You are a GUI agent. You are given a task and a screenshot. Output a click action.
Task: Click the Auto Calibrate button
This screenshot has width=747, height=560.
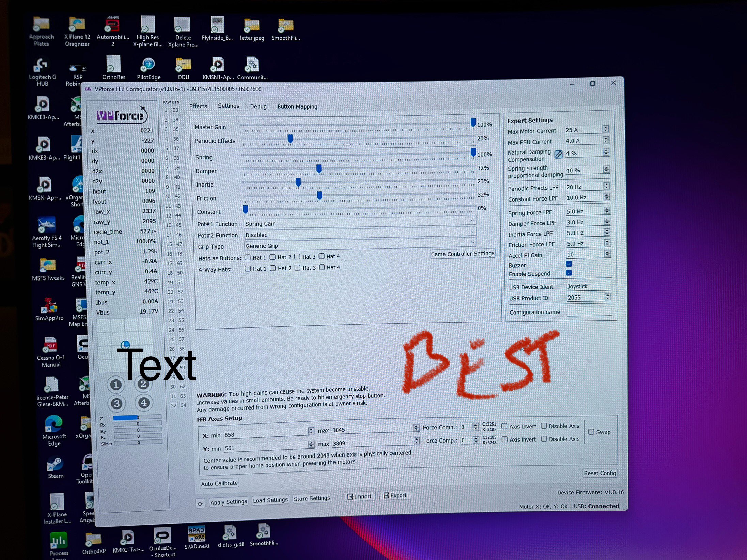(x=219, y=483)
